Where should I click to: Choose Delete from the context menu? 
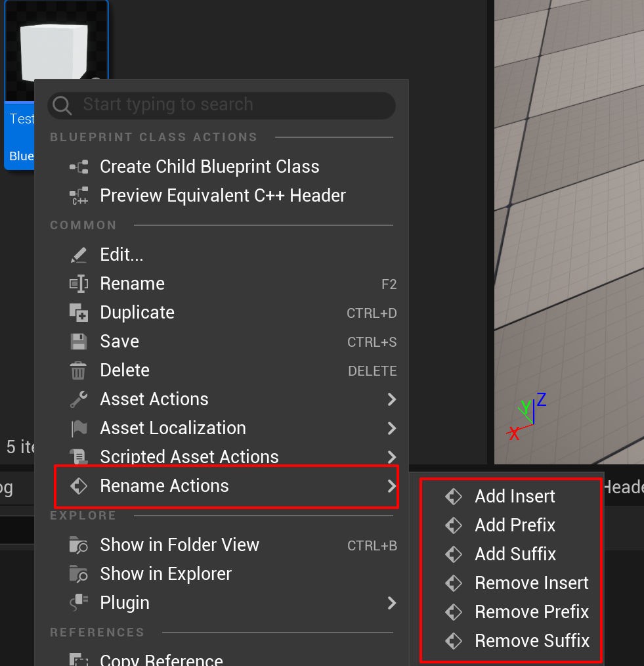point(222,370)
